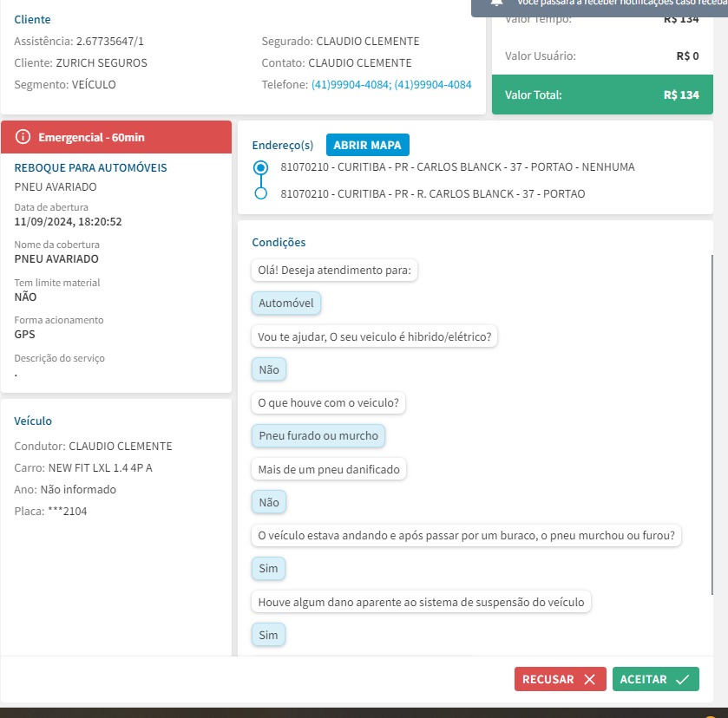Click 'Sim' answer under buraco question
The image size is (728, 718).
pyautogui.click(x=268, y=569)
